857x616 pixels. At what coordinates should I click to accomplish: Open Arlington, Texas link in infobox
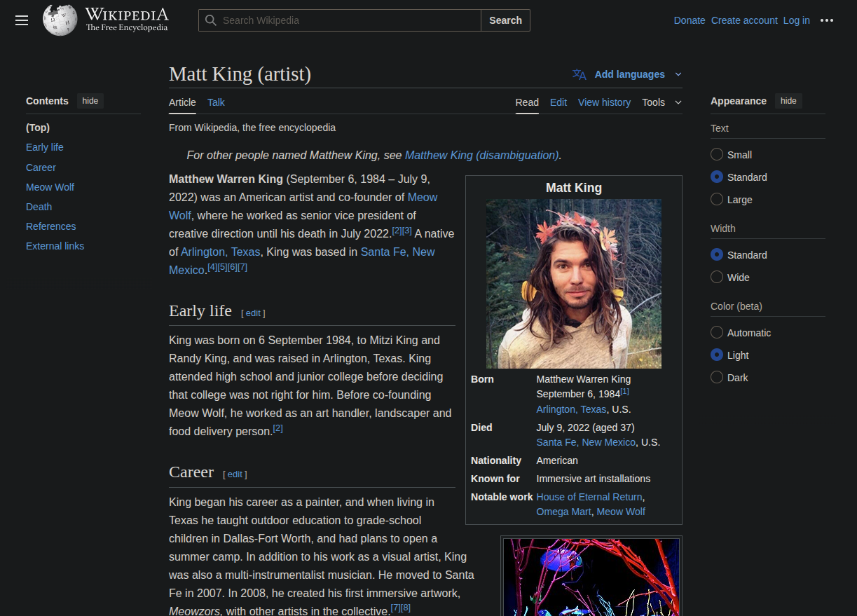click(571, 409)
